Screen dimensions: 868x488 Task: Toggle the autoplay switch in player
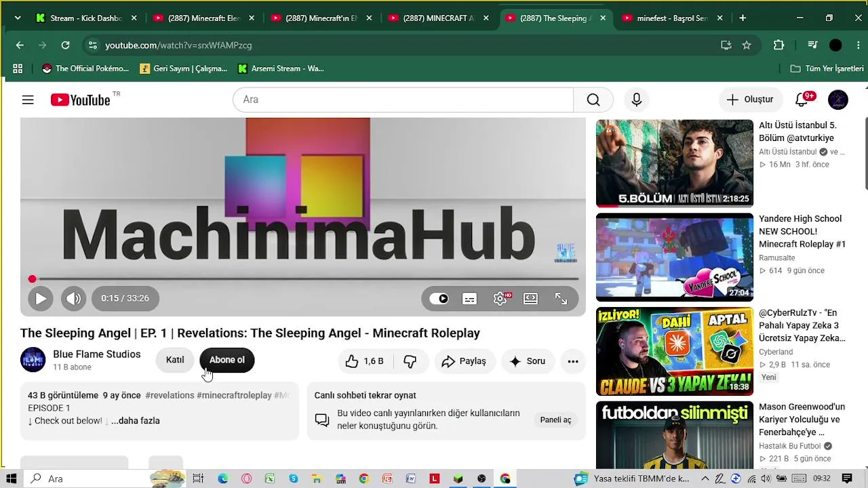click(439, 298)
